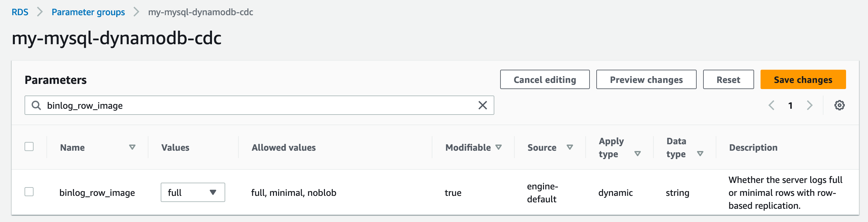The image size is (868, 222).
Task: Open the binlog_row_image values dropdown
Action: click(193, 192)
